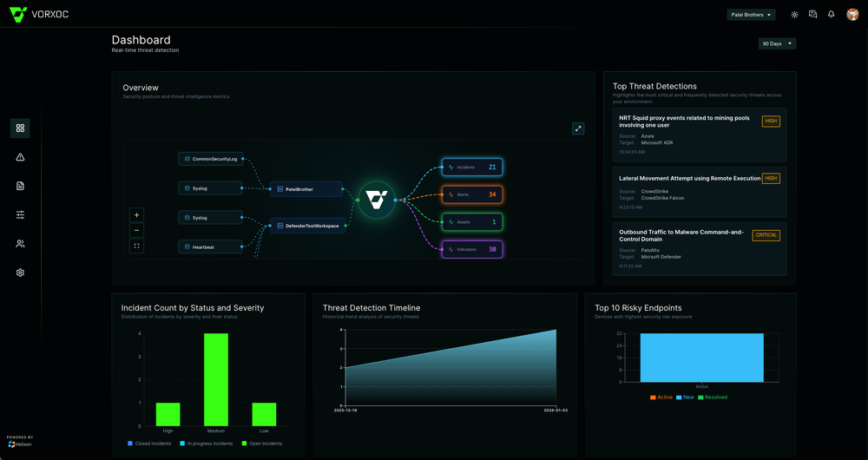
Task: Open the notifications bell icon
Action: (x=831, y=15)
